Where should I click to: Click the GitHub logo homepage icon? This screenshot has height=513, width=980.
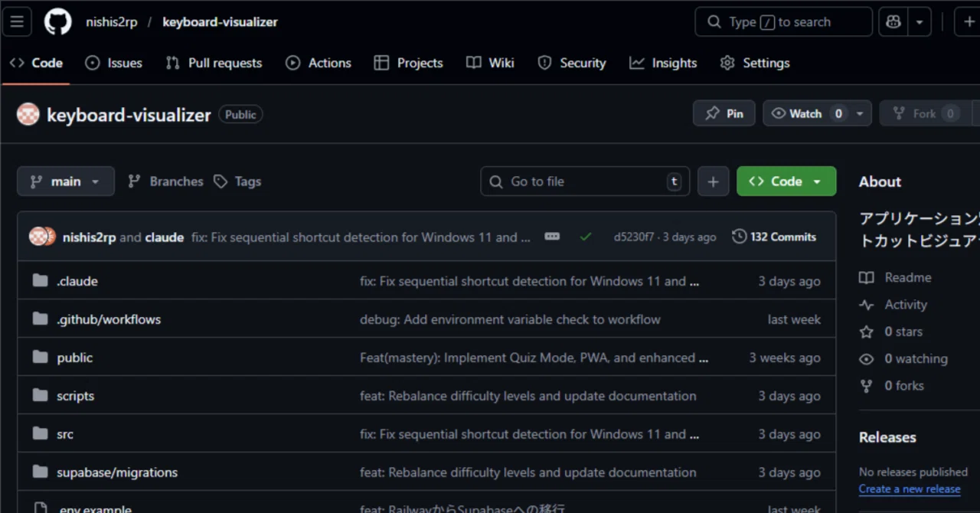tap(58, 21)
